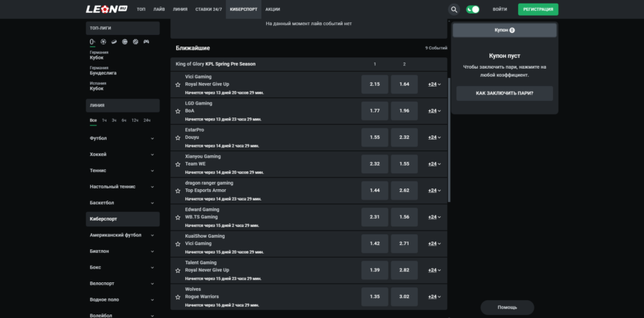Expand +24 markets for Xianyou Gaming match
The width and height of the screenshot is (644, 318).
click(x=434, y=164)
